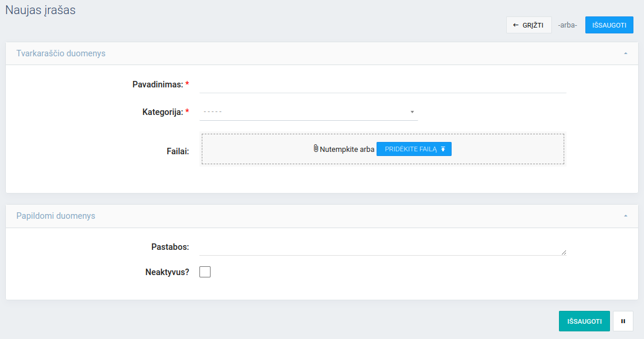This screenshot has width=644, height=339.
Task: Open the Kategorija dropdown
Action: pos(308,112)
